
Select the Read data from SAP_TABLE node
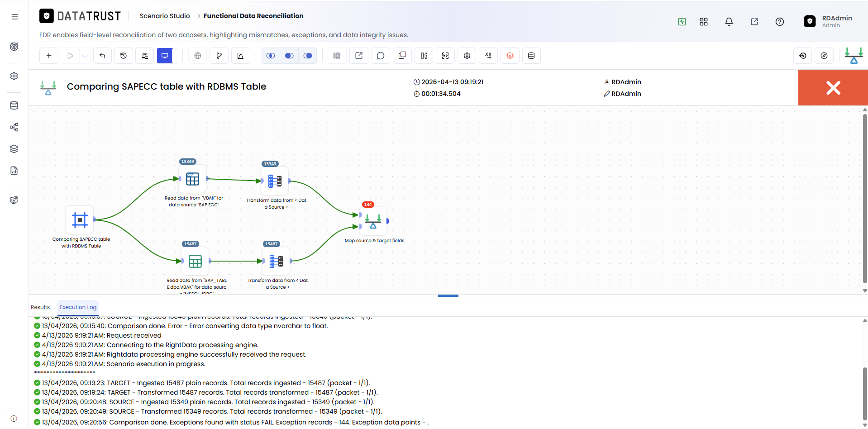click(x=195, y=261)
